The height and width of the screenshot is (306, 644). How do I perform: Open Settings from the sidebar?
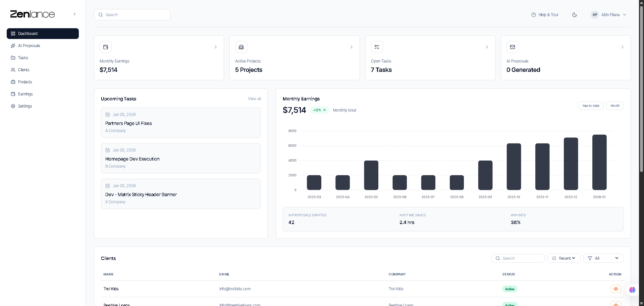[25, 106]
